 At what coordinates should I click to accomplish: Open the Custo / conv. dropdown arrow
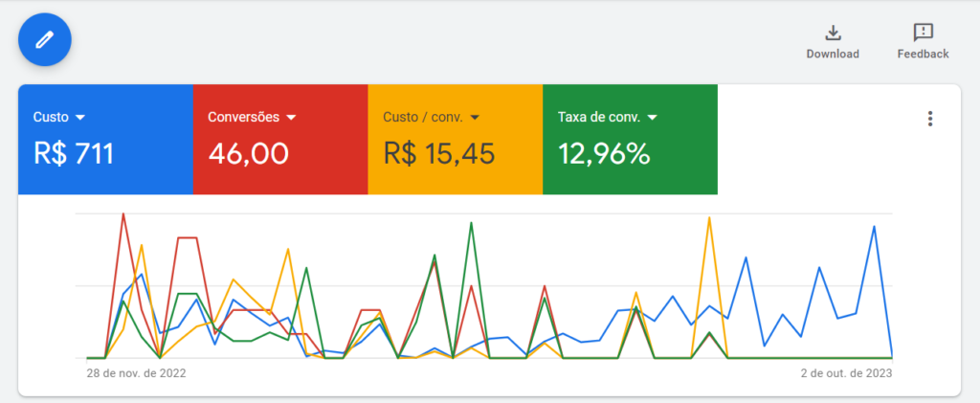[475, 118]
